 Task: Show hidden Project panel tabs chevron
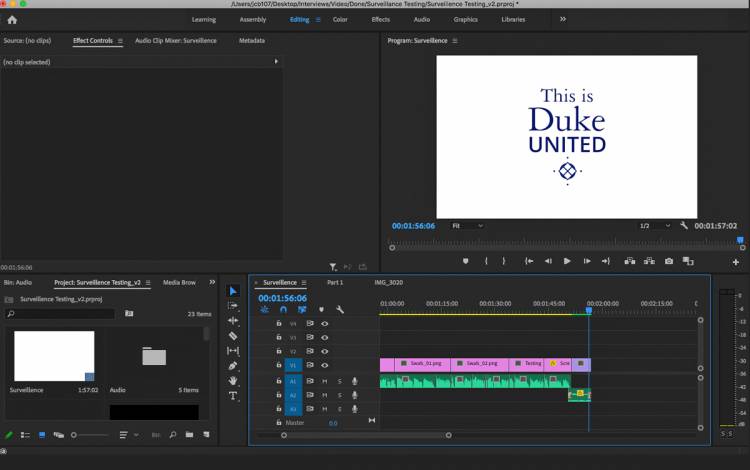[212, 282]
